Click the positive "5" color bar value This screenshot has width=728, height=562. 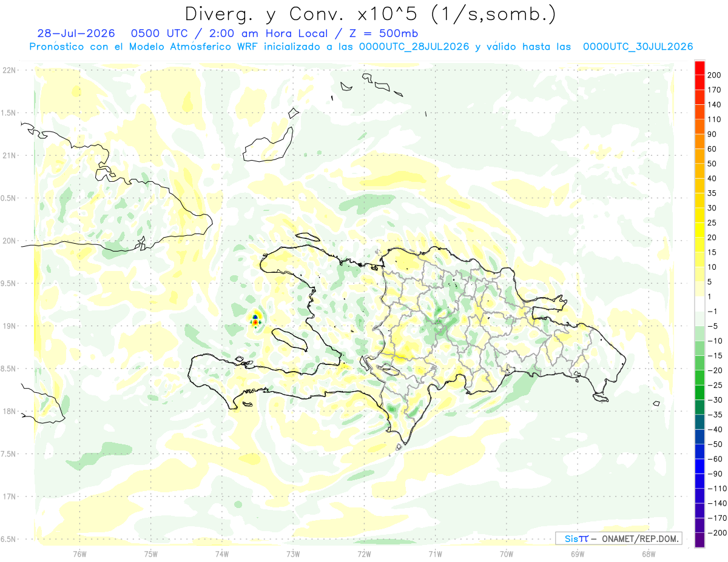tap(710, 282)
